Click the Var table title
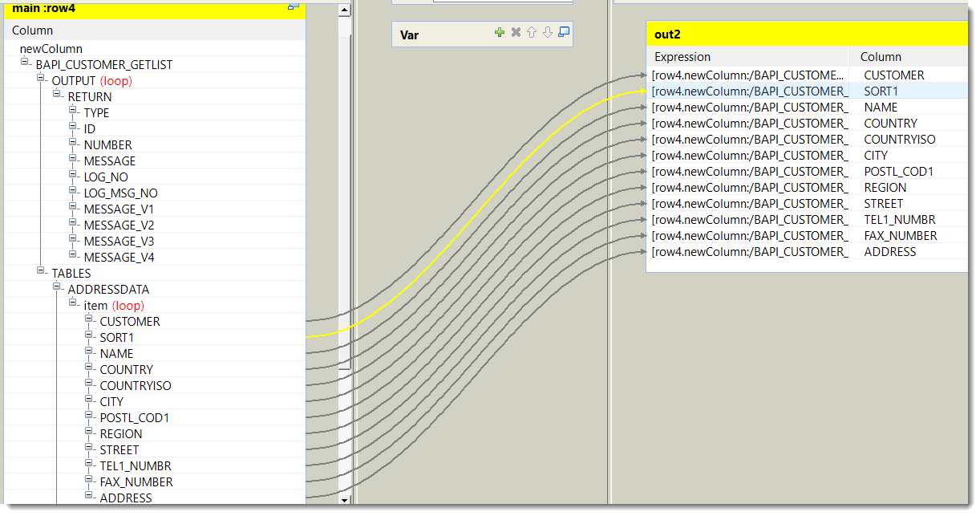980x516 pixels. [x=409, y=35]
